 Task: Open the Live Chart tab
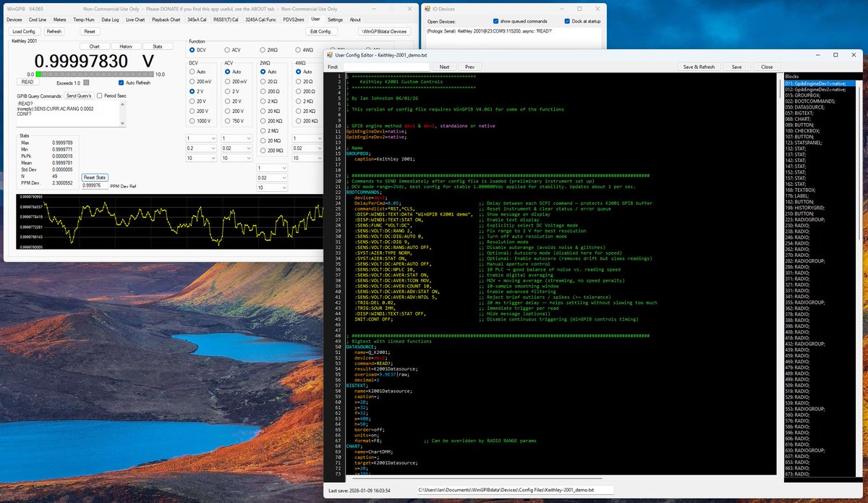(135, 20)
